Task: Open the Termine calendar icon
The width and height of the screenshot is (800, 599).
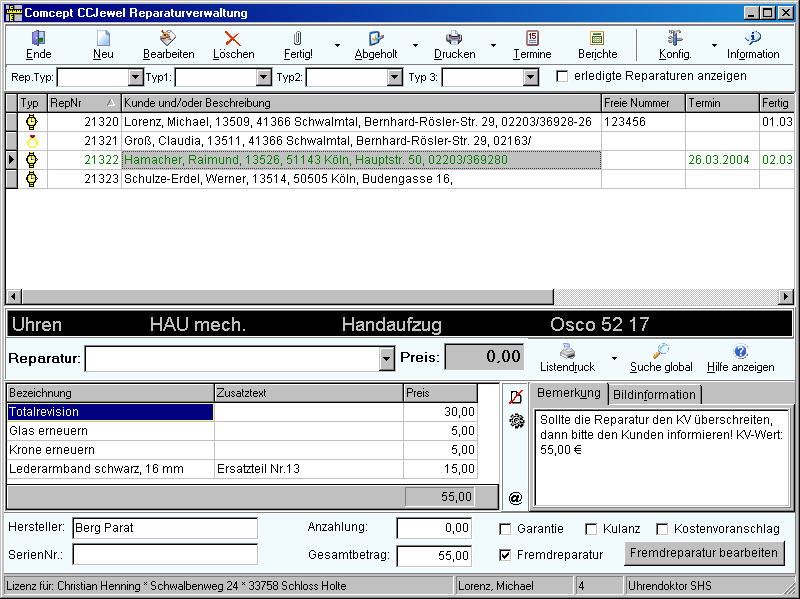Action: pos(532,38)
